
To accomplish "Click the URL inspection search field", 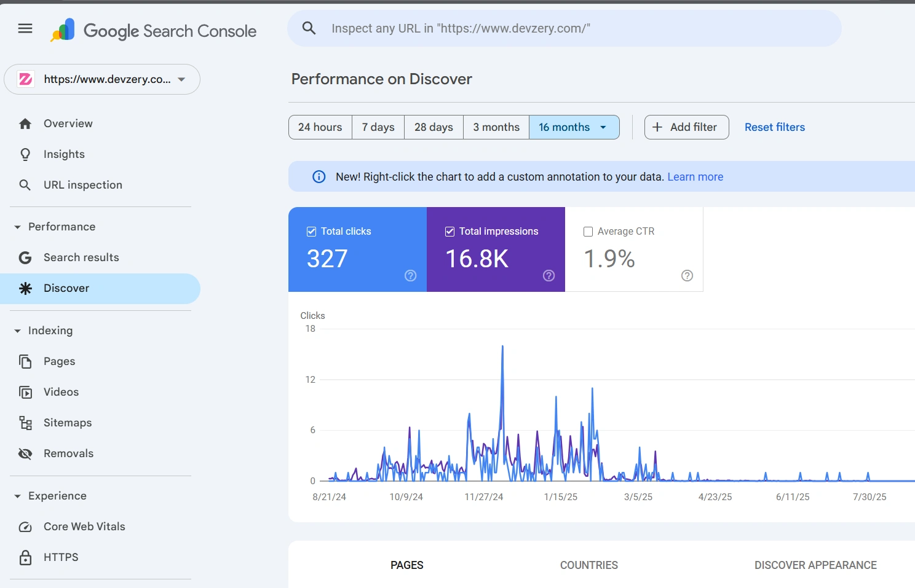I will click(564, 28).
